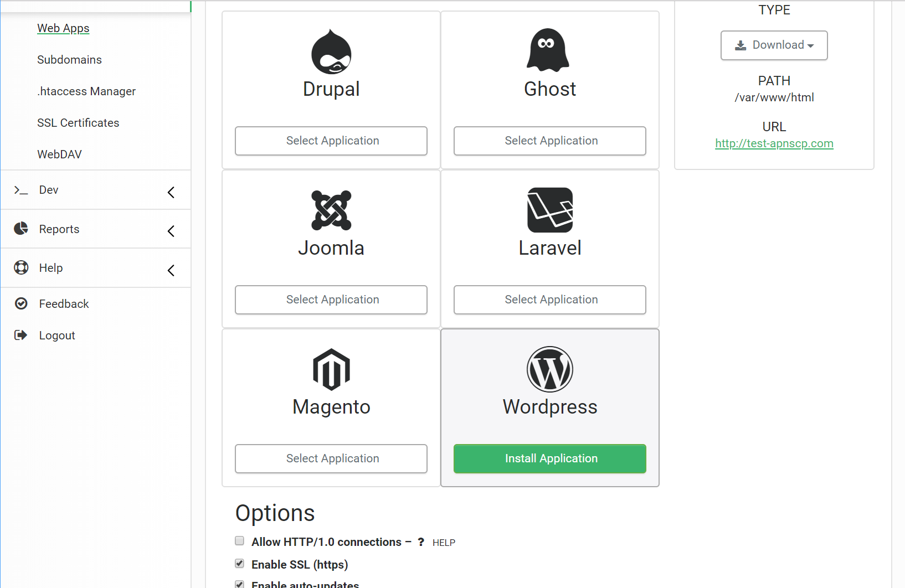Screen dimensions: 905x588
Task: Click the Feedback checkmark circle icon
Action: click(x=21, y=303)
